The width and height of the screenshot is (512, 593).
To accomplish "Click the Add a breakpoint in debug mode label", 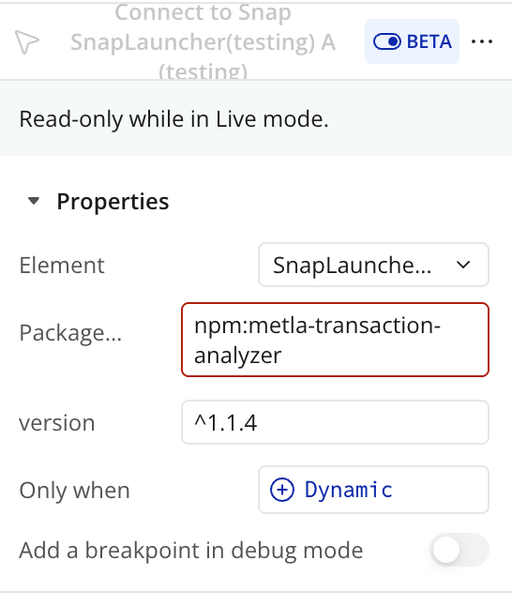I will [191, 550].
